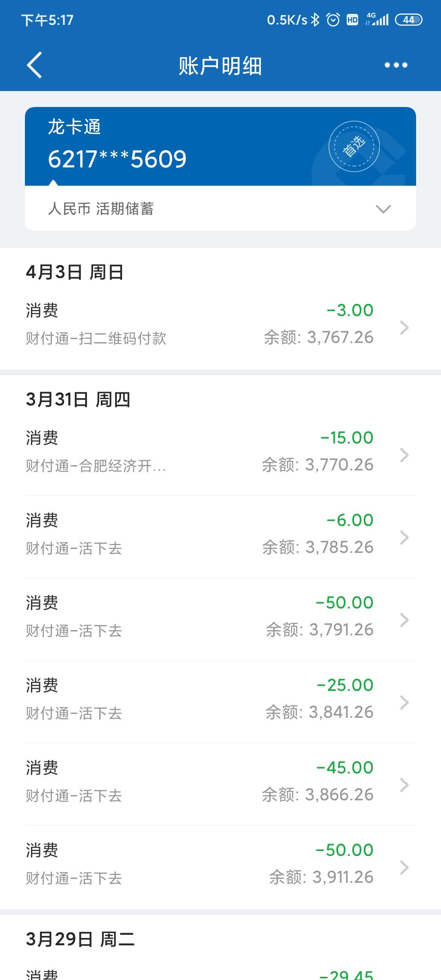Screen dimensions: 441x980
Task: Open details arrow for the -15.00 transaction
Action: [x=404, y=455]
